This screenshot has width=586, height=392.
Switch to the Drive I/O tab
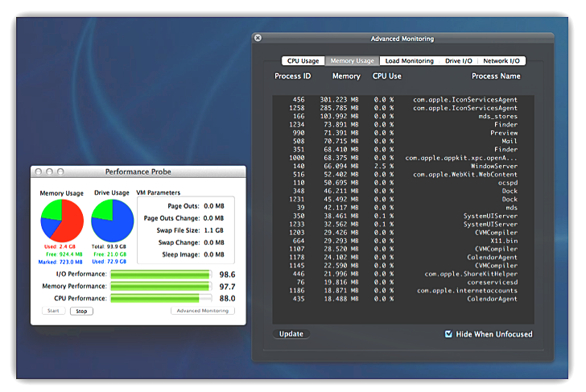pos(459,61)
